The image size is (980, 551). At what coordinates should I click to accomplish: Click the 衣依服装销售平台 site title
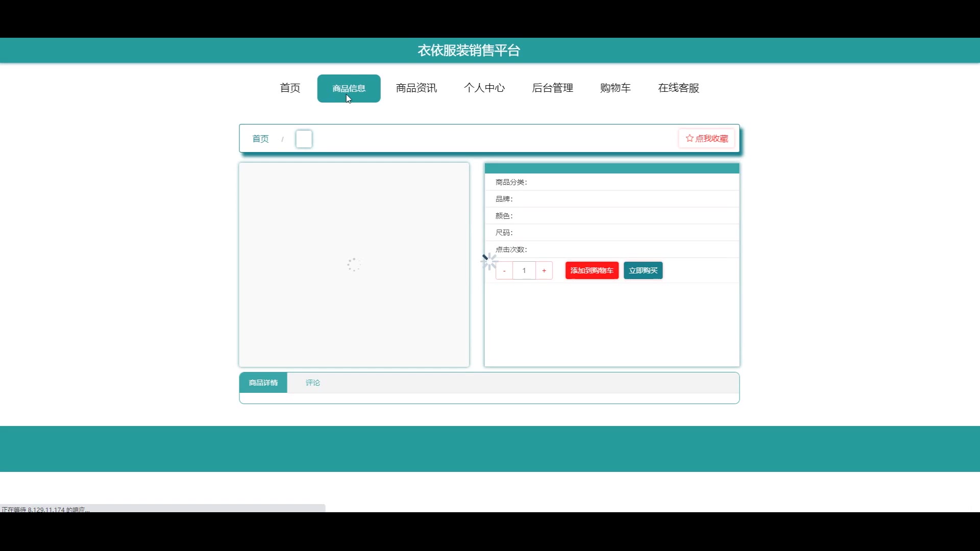[x=469, y=51]
